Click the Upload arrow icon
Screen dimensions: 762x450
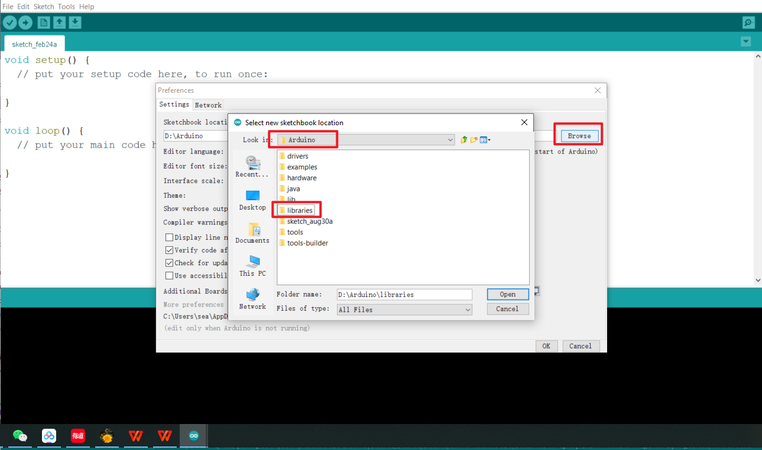tap(25, 22)
